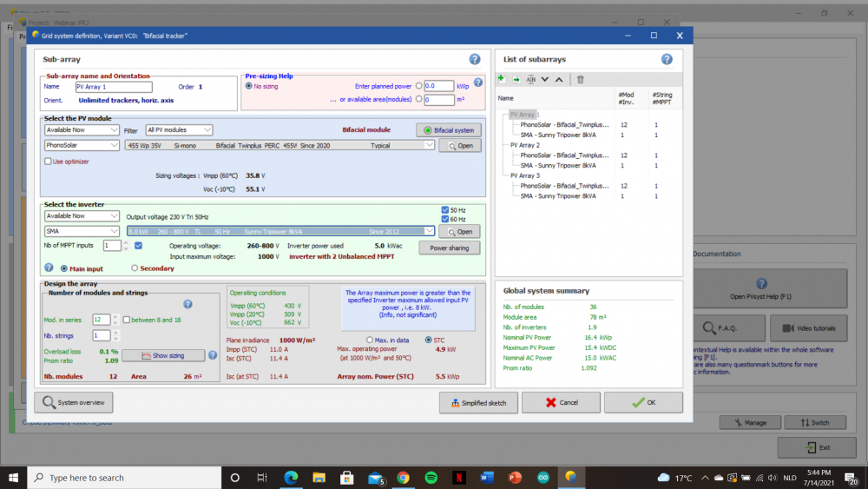
Task: Select the Secondary input radio button
Action: [x=134, y=268]
